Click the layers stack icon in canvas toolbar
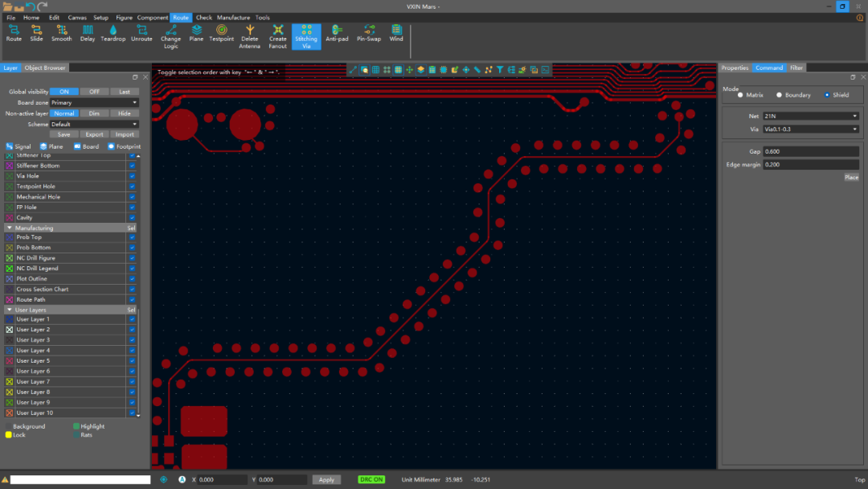868x489 pixels. coord(420,70)
